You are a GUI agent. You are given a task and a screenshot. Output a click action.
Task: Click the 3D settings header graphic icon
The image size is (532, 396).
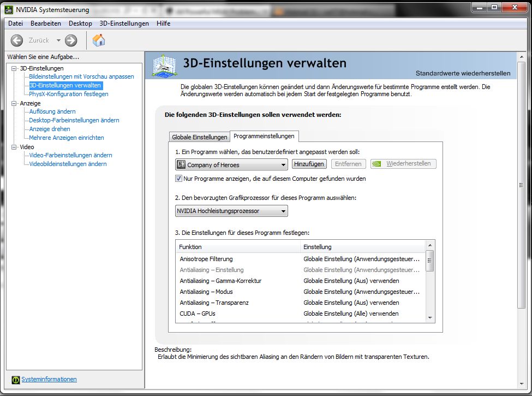point(164,66)
